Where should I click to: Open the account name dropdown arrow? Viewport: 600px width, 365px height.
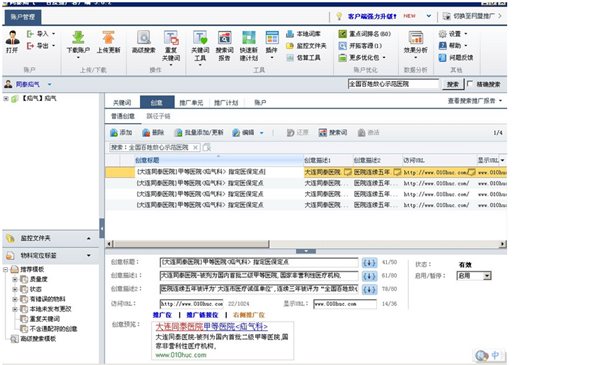(50, 84)
